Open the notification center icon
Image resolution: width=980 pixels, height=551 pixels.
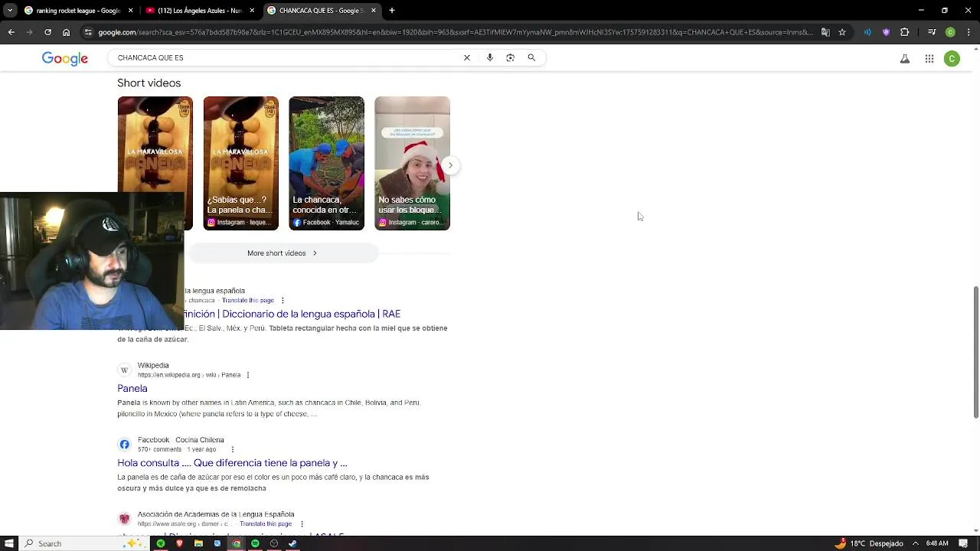click(963, 543)
